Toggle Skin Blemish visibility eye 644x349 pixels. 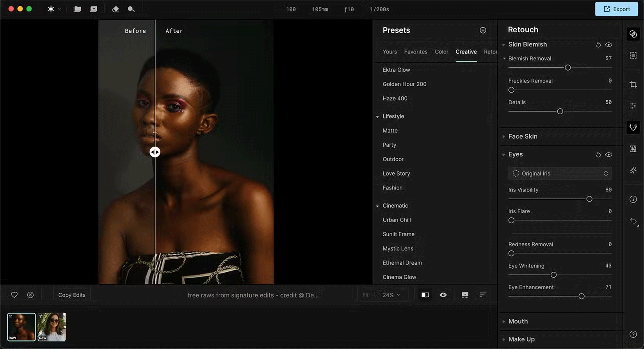[x=608, y=45]
